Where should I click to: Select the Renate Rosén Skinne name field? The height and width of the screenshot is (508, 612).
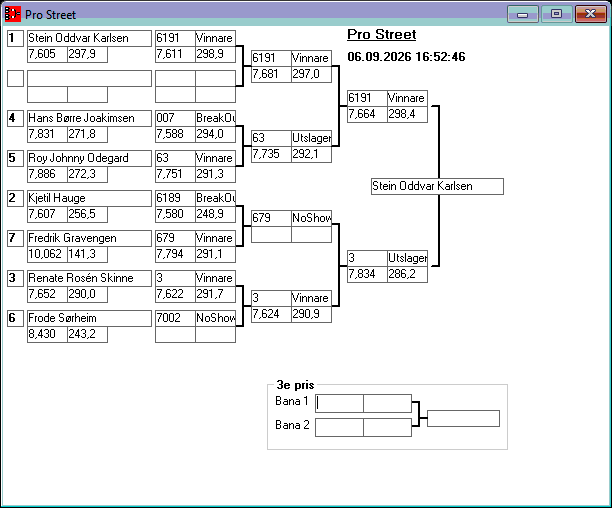pos(89,278)
